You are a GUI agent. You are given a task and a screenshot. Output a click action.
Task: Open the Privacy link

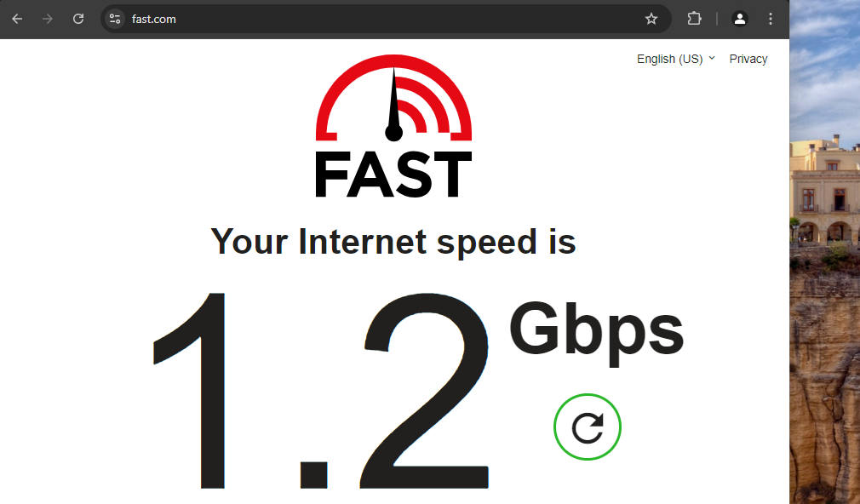pyautogui.click(x=748, y=59)
